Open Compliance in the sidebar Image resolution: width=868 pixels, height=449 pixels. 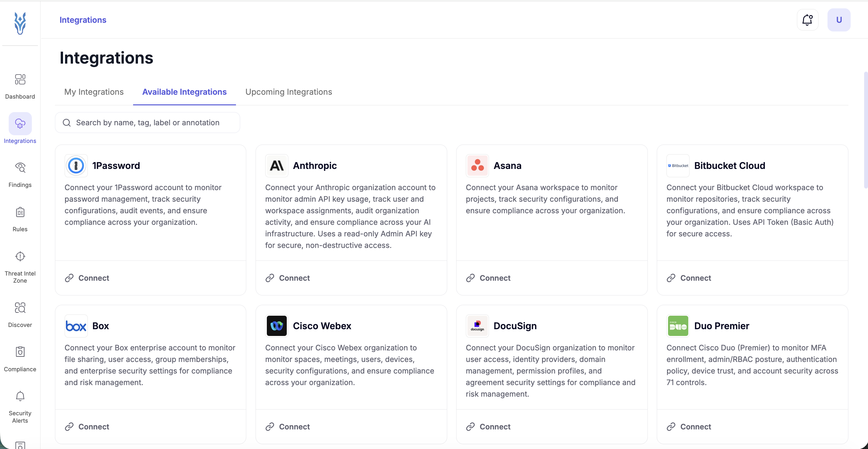point(20,359)
